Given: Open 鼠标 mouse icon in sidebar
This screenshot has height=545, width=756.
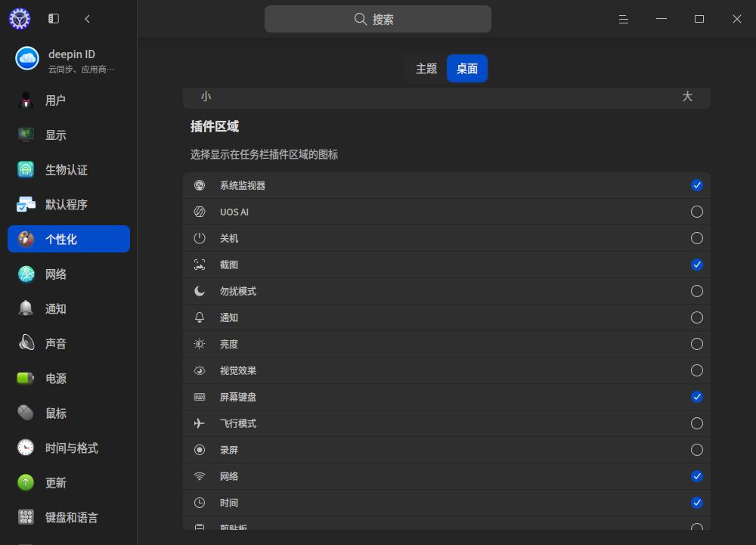Looking at the screenshot, I should click(26, 413).
